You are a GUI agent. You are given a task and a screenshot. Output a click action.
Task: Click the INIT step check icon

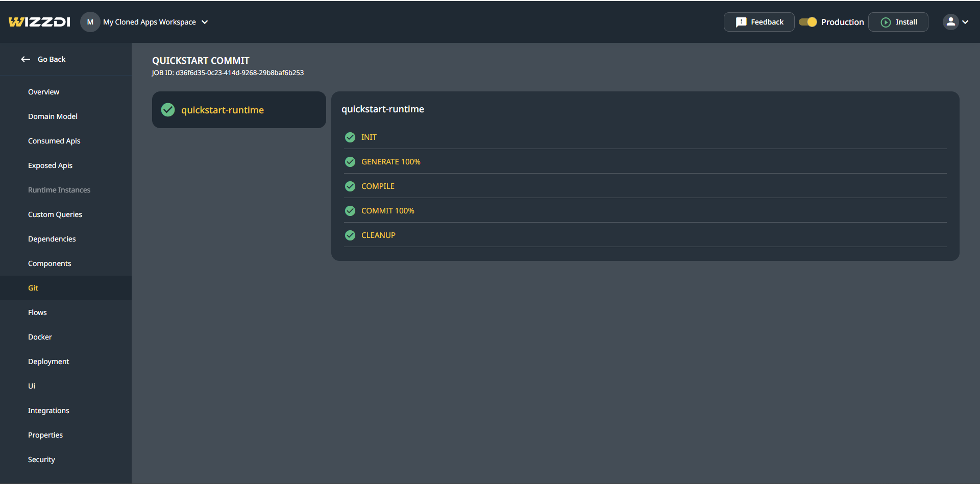coord(350,137)
